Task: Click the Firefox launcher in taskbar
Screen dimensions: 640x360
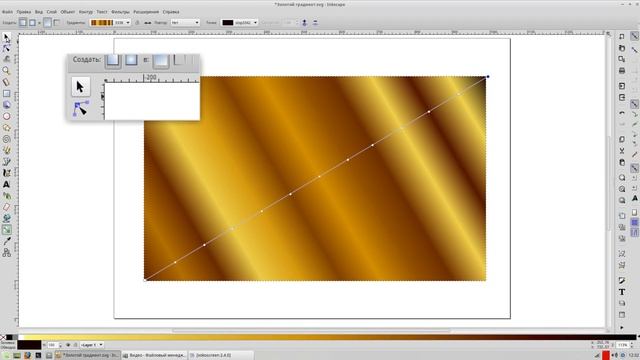Action: 27,356
